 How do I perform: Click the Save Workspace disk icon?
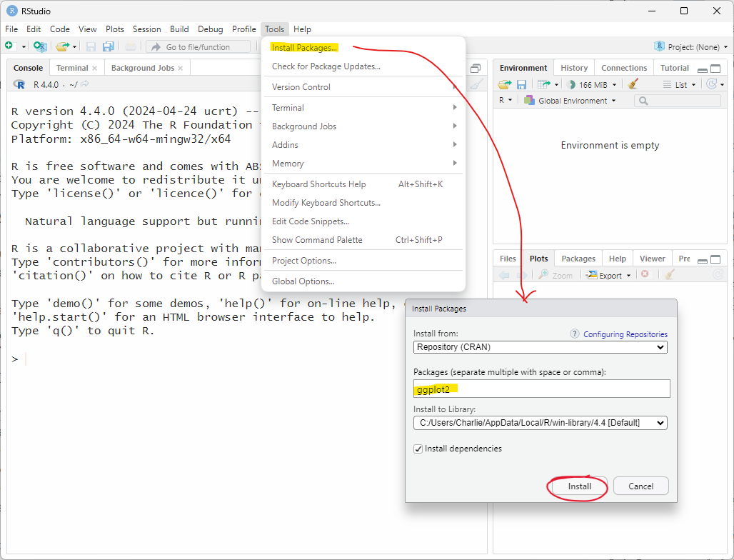tap(522, 84)
